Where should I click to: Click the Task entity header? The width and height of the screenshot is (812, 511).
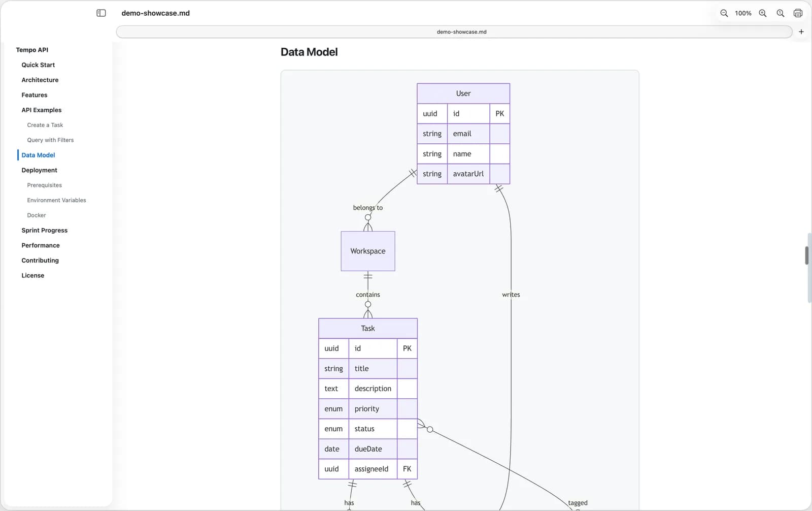[x=368, y=328]
